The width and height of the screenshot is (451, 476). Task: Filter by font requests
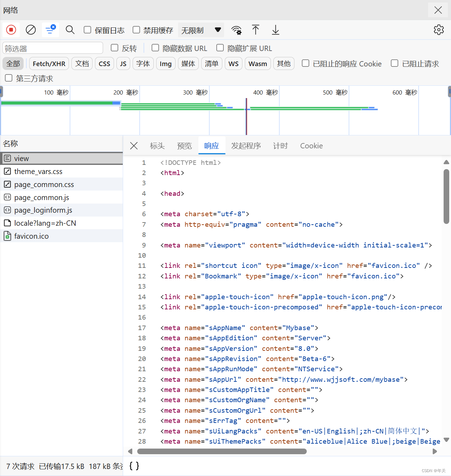coord(143,64)
